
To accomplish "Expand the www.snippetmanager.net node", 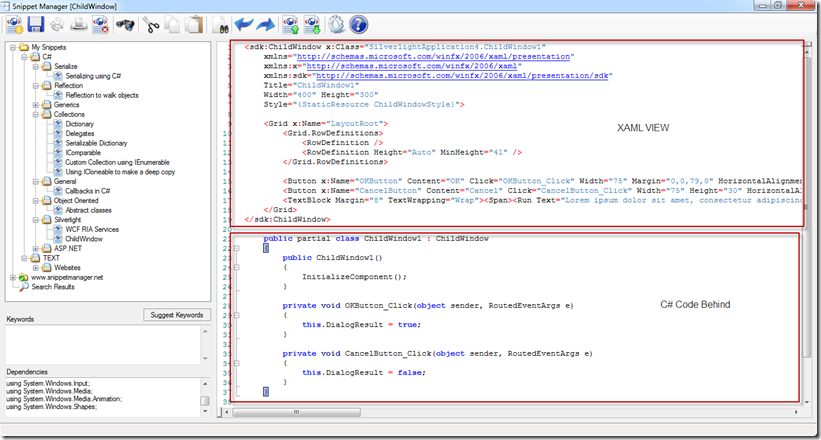I will tap(13, 277).
